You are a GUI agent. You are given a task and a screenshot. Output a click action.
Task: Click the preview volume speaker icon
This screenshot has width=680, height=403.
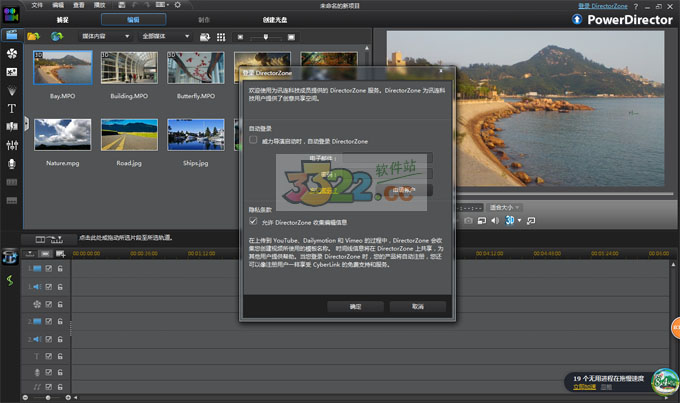(493, 220)
